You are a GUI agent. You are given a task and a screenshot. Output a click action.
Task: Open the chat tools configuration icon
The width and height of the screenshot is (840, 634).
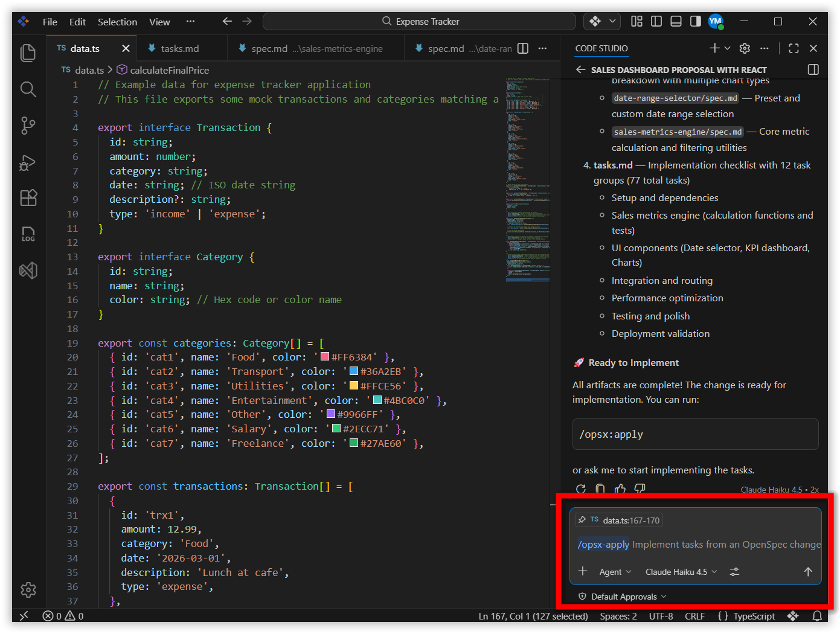click(x=734, y=572)
